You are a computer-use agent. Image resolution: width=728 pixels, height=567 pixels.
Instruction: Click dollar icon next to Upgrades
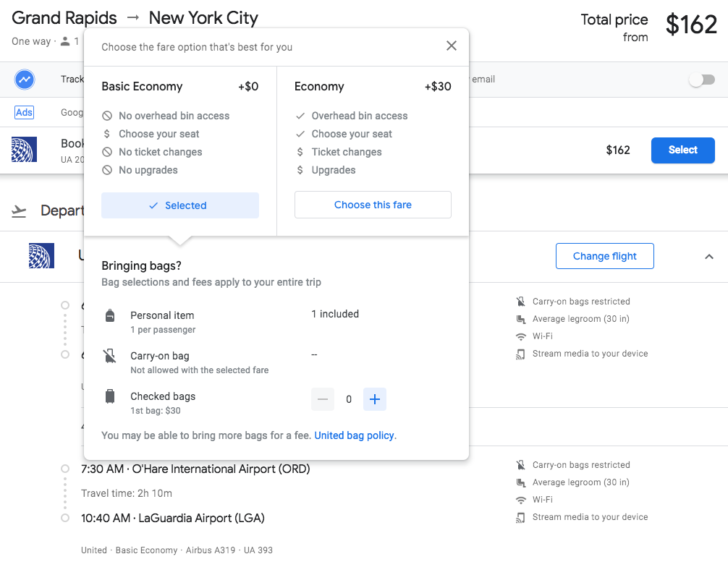[x=300, y=170]
